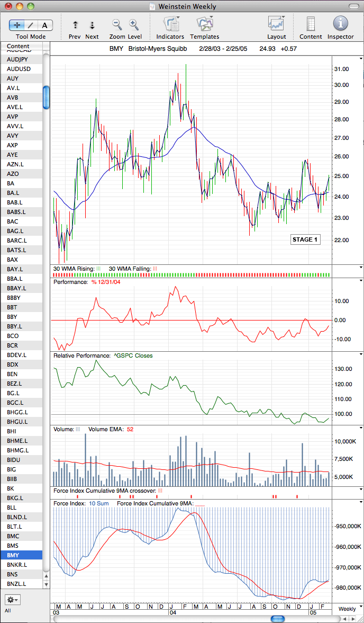The width and height of the screenshot is (364, 623).
Task: Zoom out using minus magnifier
Action: pos(117,24)
